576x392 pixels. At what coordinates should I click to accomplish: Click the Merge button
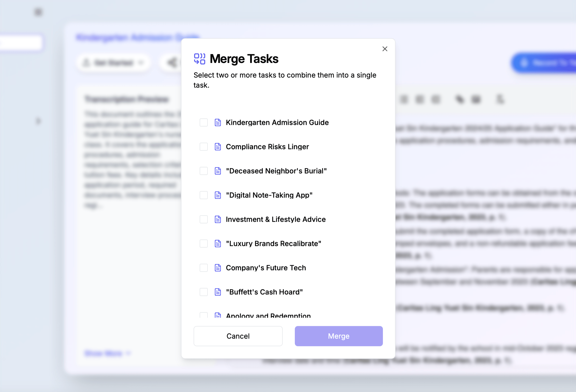click(x=338, y=336)
